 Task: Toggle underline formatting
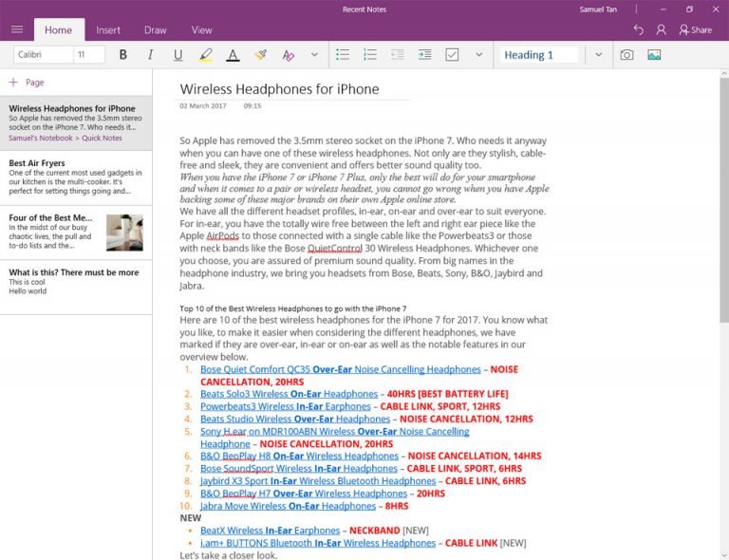178,55
